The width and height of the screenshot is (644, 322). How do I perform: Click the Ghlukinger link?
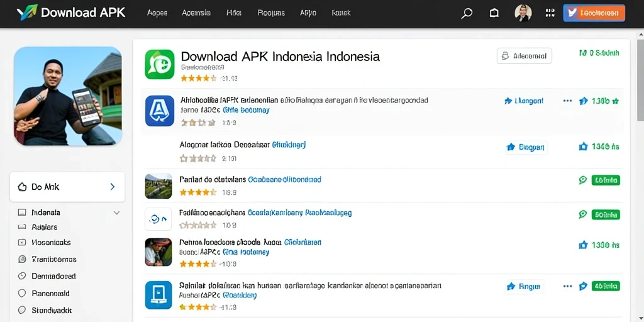click(289, 145)
